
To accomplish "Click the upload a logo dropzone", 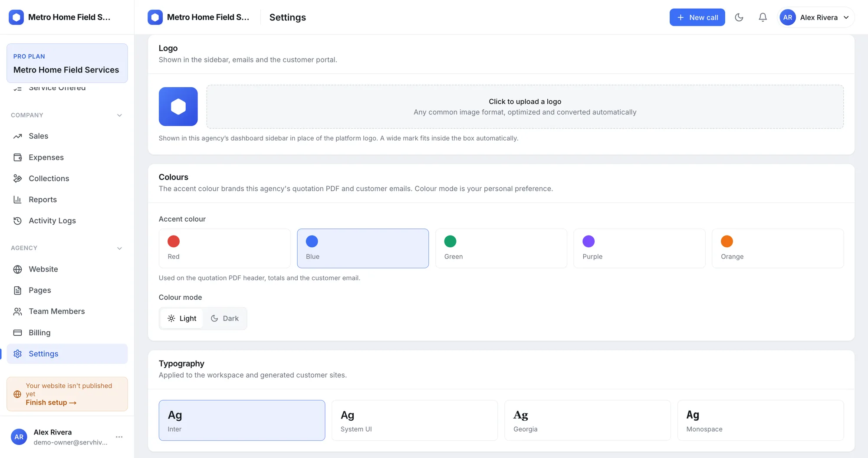I will (x=525, y=107).
